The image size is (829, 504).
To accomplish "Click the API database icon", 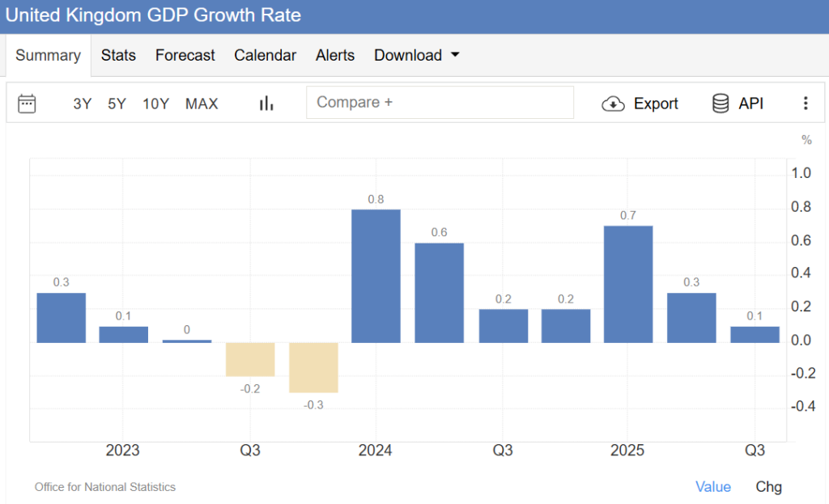I will point(721,104).
